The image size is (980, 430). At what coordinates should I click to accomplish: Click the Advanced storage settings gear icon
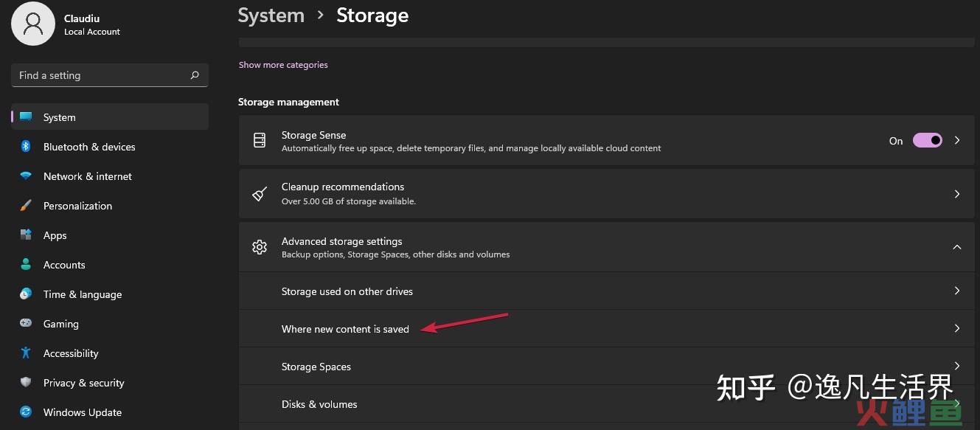pos(260,247)
